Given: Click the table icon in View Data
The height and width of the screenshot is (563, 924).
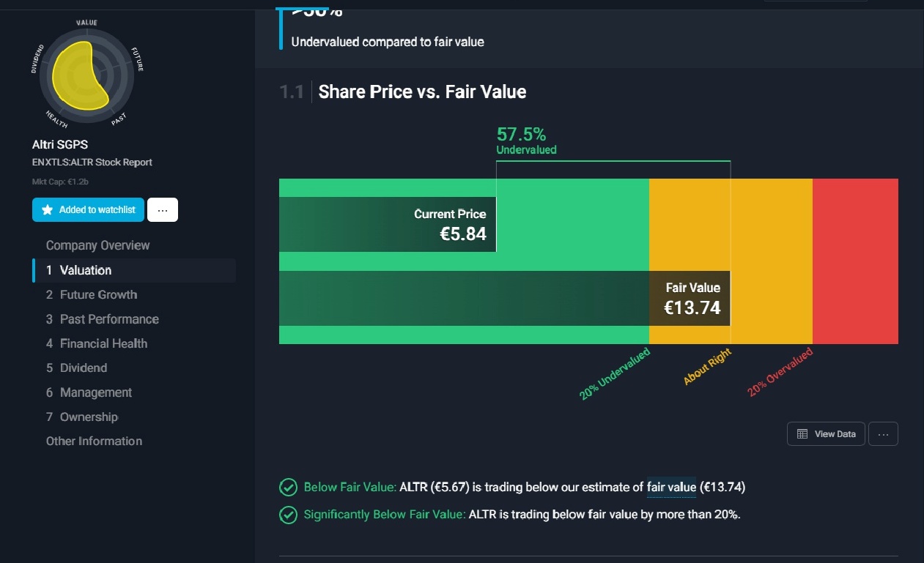Looking at the screenshot, I should tap(802, 434).
